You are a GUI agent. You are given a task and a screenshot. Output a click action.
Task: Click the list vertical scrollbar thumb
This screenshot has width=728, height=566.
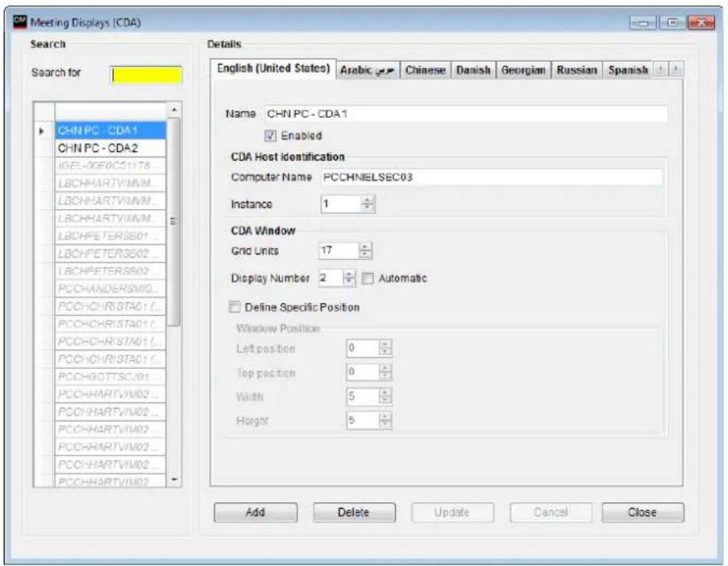pos(174,222)
